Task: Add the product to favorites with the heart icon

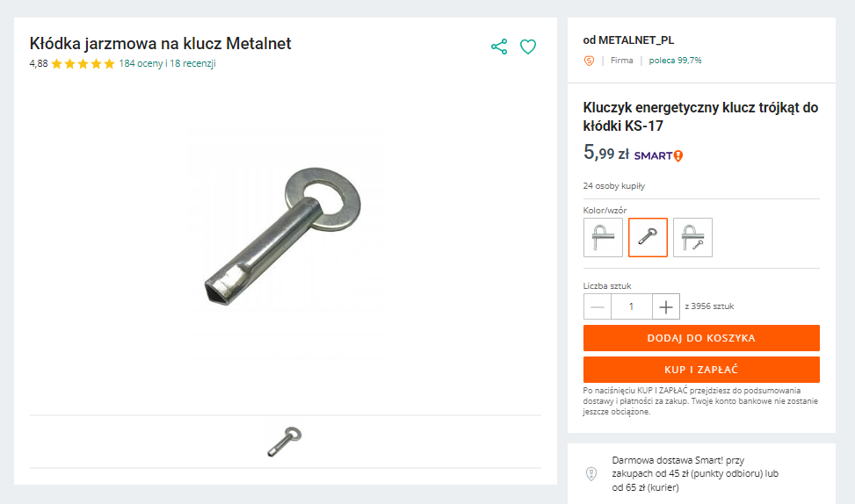Action: coord(528,47)
